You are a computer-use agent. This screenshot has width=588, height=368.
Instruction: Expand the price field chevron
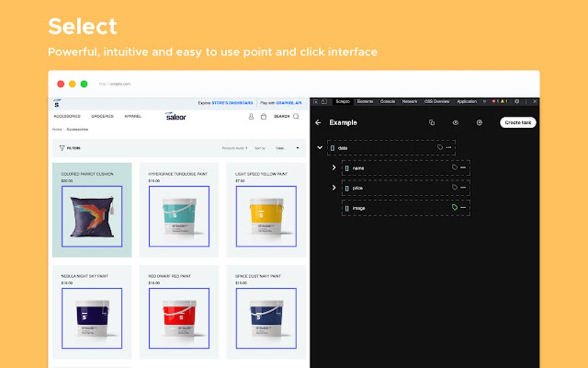(x=334, y=188)
